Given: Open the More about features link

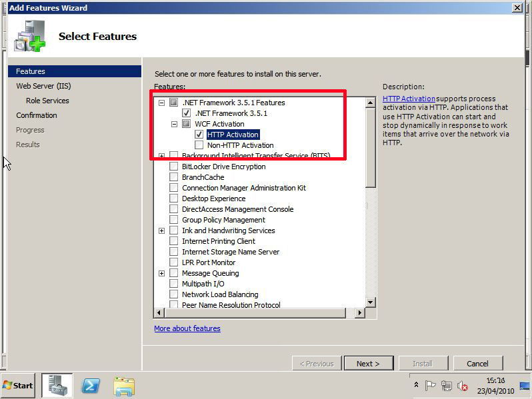Looking at the screenshot, I should tap(187, 328).
